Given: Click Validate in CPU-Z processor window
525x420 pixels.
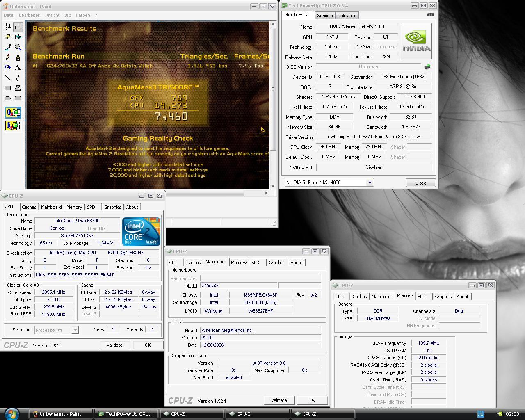Looking at the screenshot, I should [114, 345].
